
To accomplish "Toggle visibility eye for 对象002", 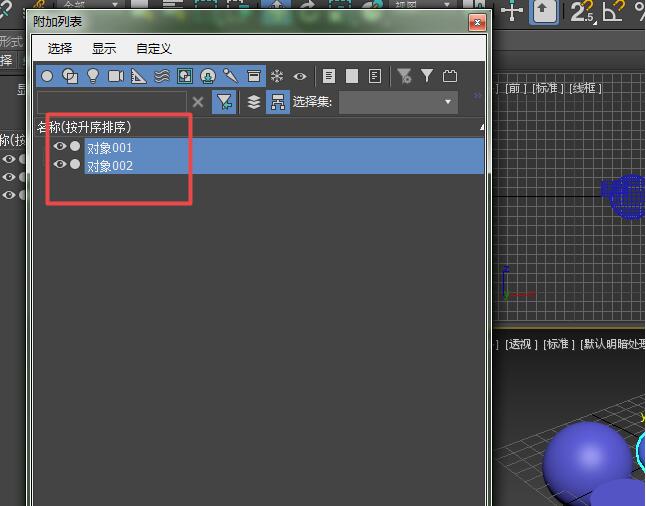I will coord(60,164).
